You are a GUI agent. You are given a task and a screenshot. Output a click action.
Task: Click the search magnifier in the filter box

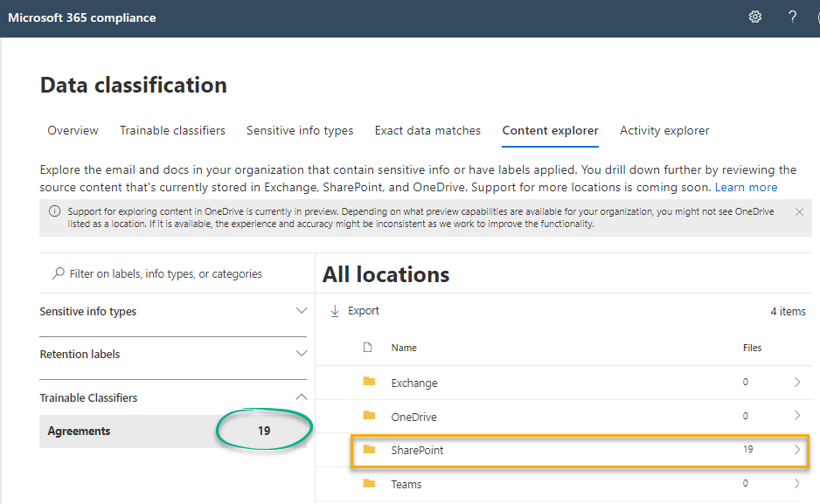tap(57, 273)
